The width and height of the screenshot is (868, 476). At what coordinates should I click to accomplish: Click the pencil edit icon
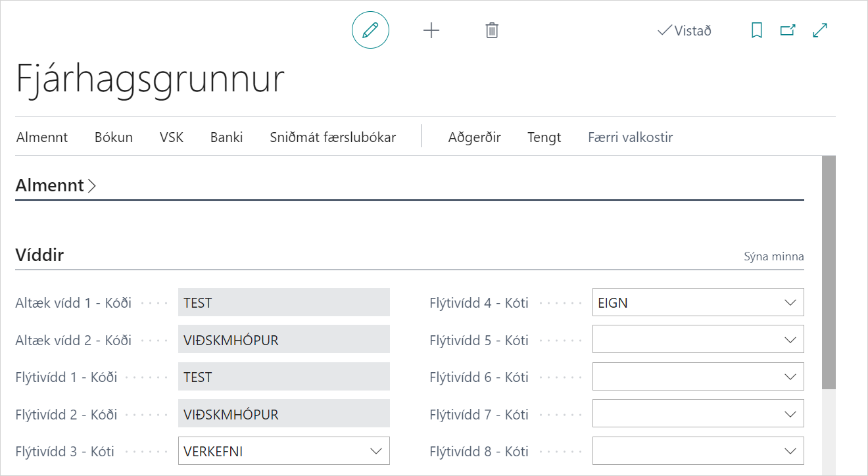coord(370,30)
